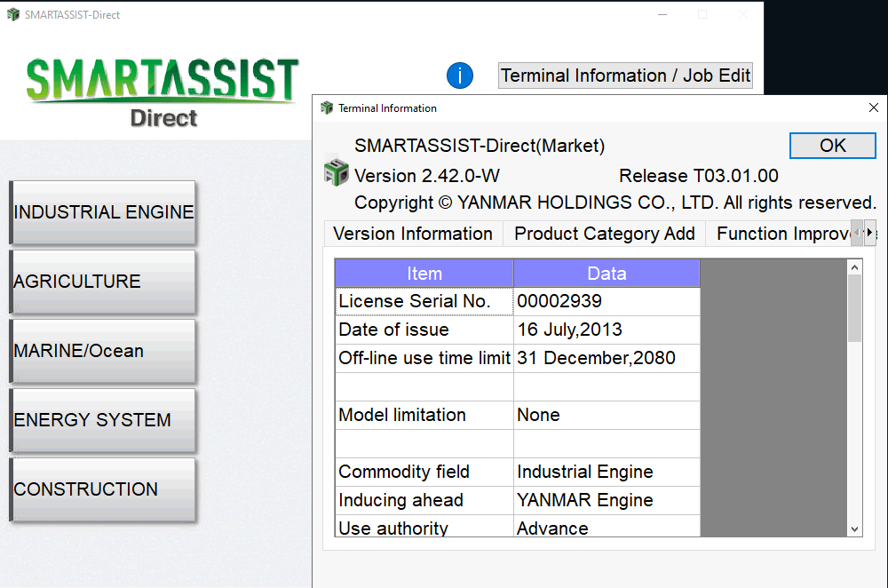Click the blue information icon
Screen dimensions: 888x588
pyautogui.click(x=460, y=75)
